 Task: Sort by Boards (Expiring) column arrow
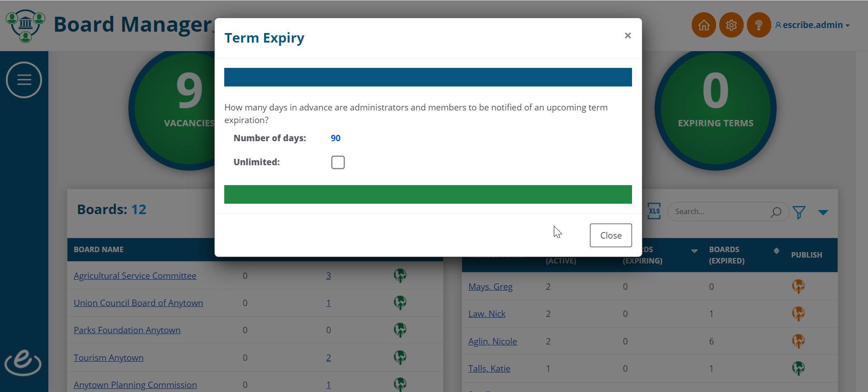pos(694,251)
